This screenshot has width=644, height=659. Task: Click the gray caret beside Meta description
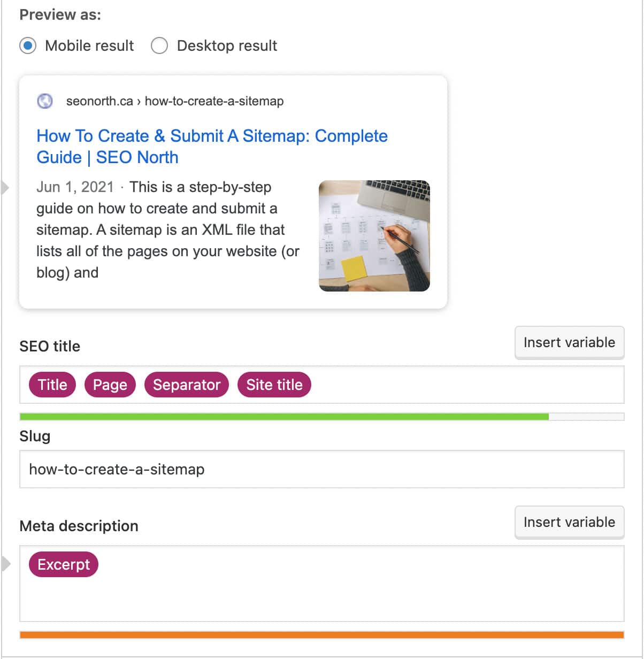pos(5,564)
